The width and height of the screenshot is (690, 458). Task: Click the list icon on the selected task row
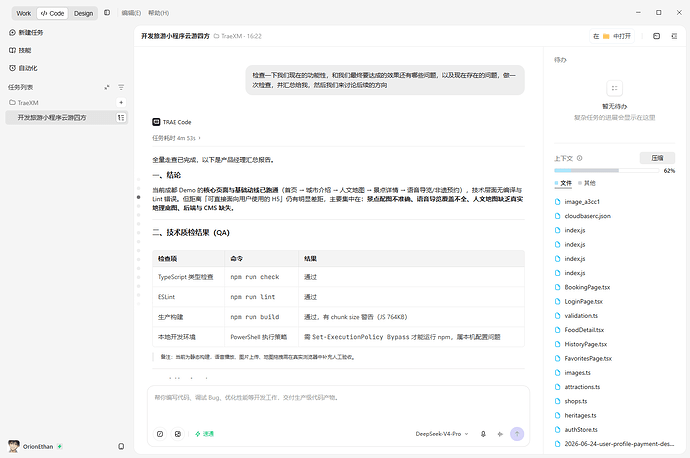(x=121, y=117)
